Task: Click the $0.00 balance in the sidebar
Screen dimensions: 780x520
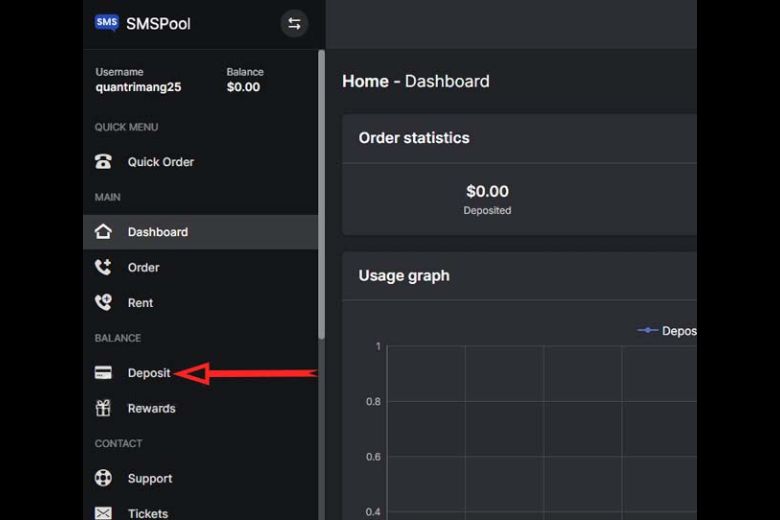Action: pos(243,87)
